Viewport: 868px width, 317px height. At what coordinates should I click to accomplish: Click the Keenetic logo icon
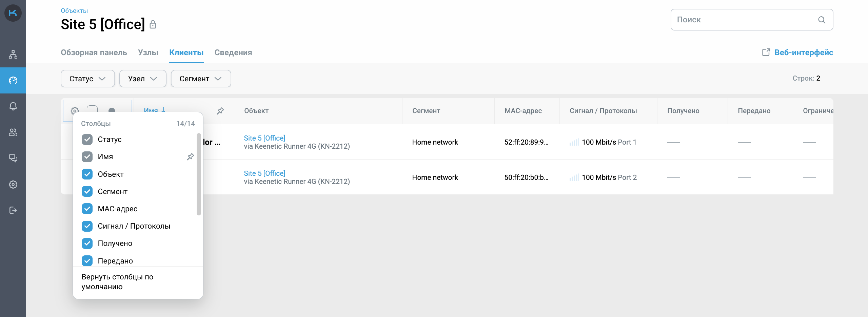pos(13,13)
